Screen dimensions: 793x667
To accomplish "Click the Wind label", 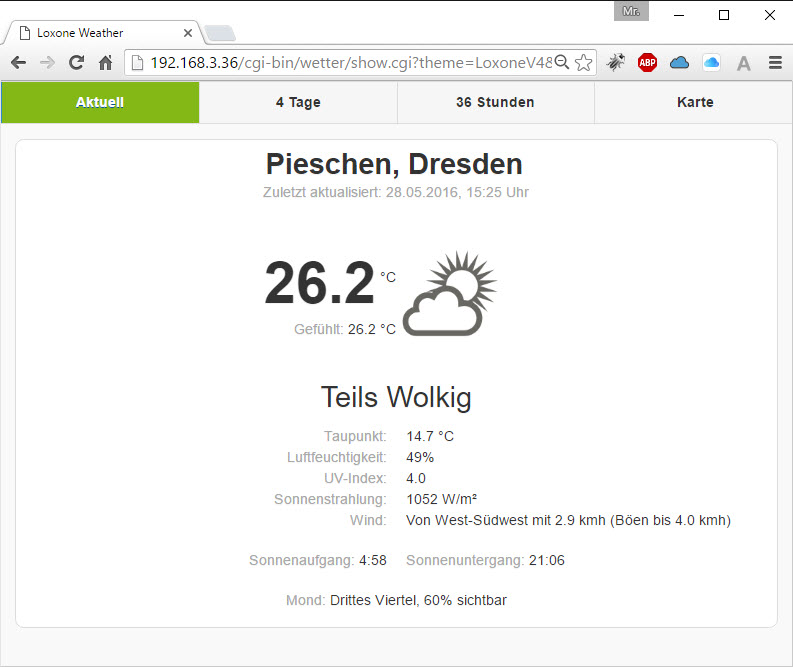I will coord(368,520).
